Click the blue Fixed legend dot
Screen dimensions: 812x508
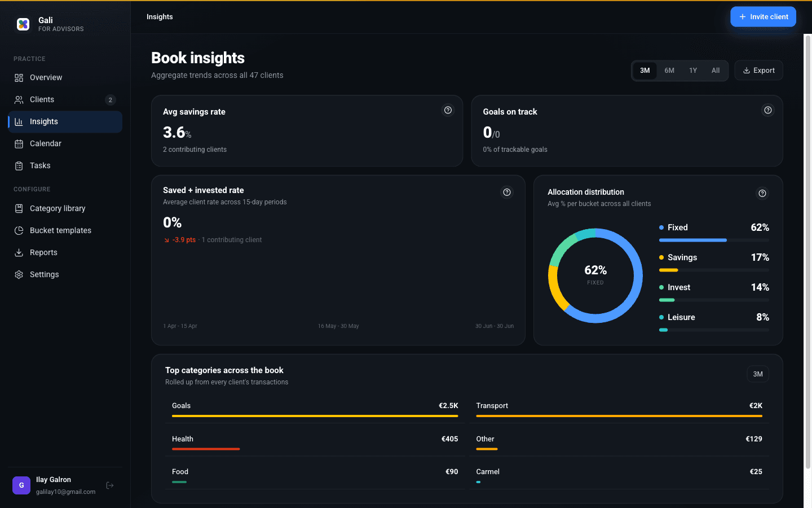pos(661,227)
